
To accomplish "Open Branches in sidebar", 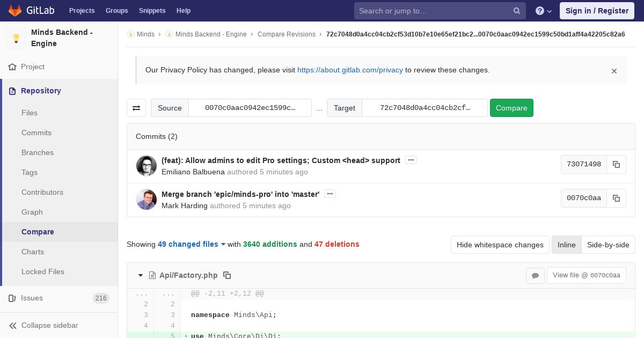I will click(38, 152).
